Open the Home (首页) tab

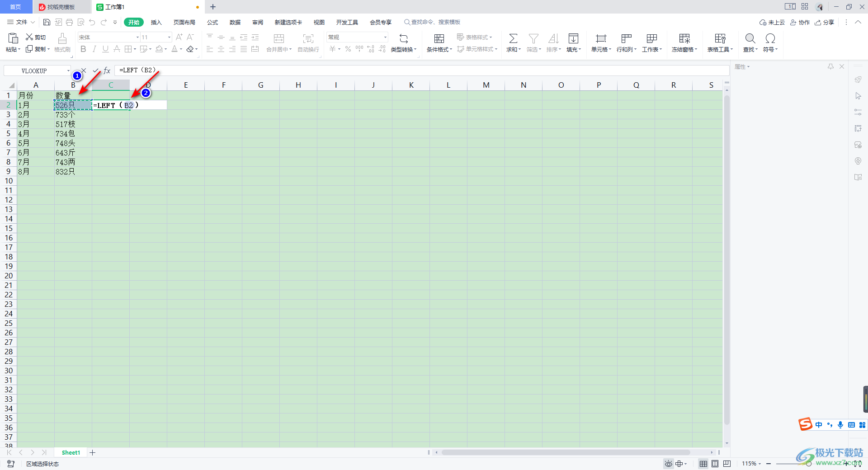[16, 7]
